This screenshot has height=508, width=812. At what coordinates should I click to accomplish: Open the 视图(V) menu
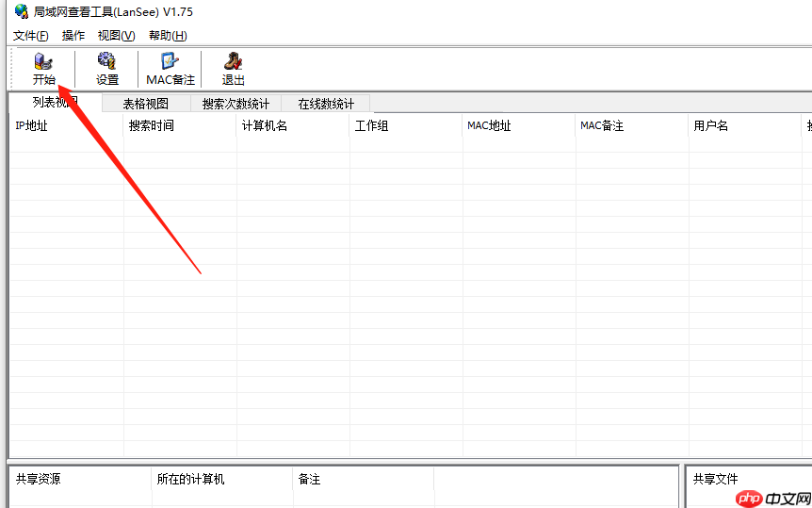coord(117,35)
